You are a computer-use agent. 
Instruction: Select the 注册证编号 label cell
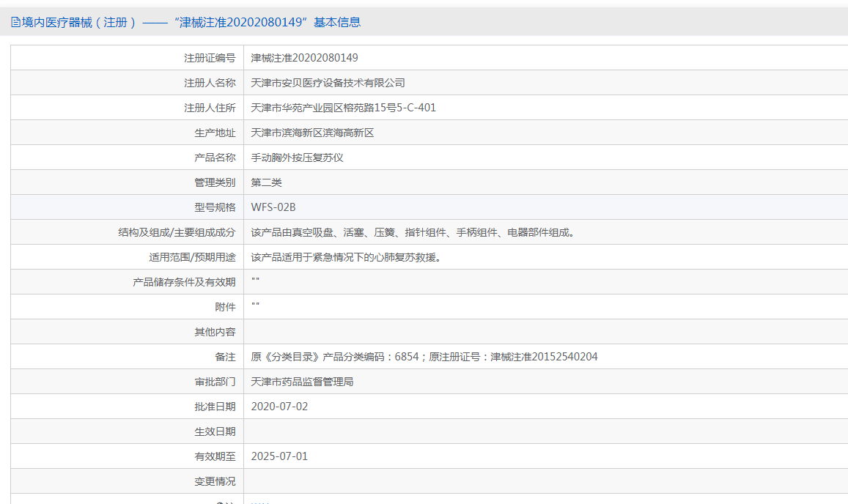(127, 58)
